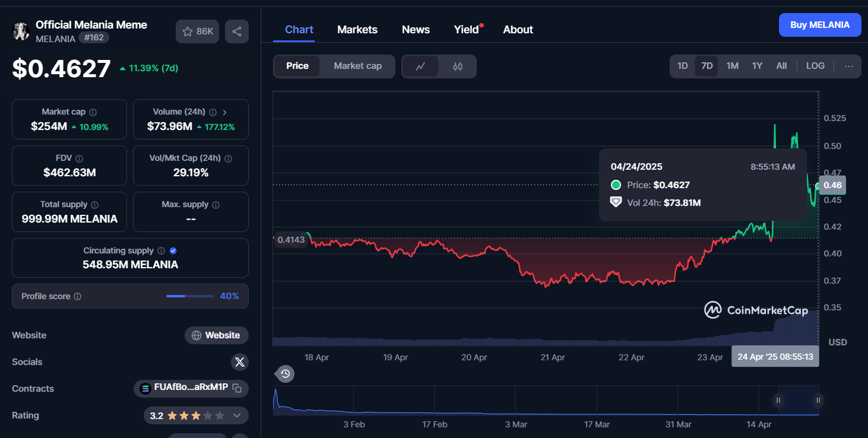This screenshot has width=868, height=438.
Task: Click the star watchlist button showing 86K
Action: 198,31
